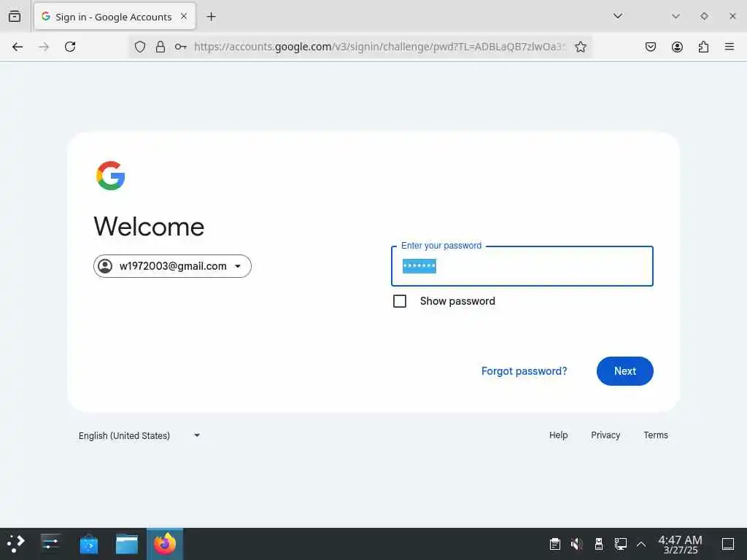Click the clock showing 4:47 AM
Viewport: 747px width, 560px height.
tap(681, 544)
